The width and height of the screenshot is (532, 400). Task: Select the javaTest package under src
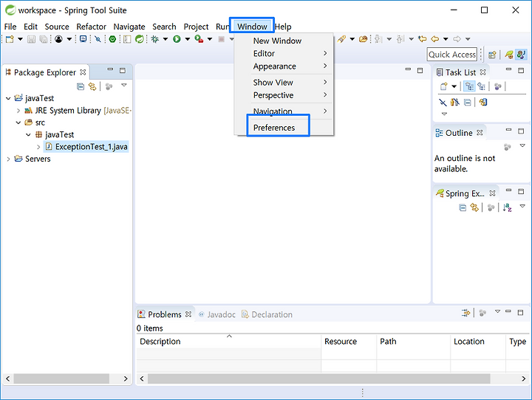(59, 134)
